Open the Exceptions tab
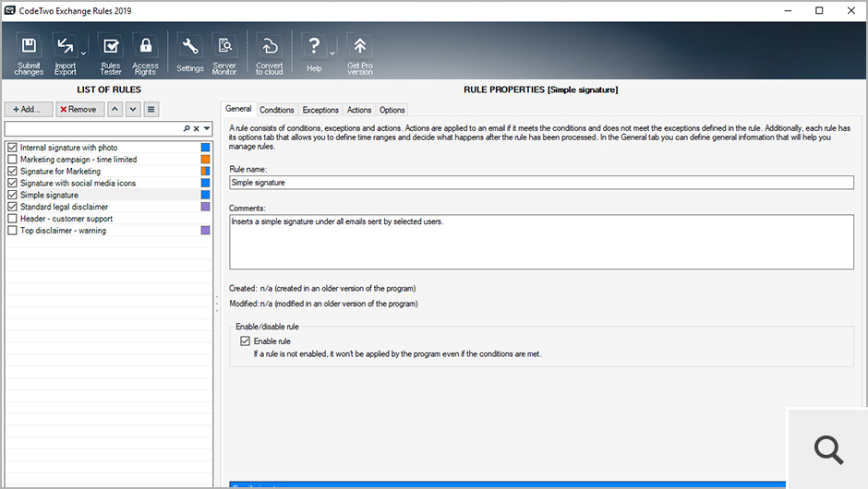Image resolution: width=868 pixels, height=489 pixels. tap(320, 110)
